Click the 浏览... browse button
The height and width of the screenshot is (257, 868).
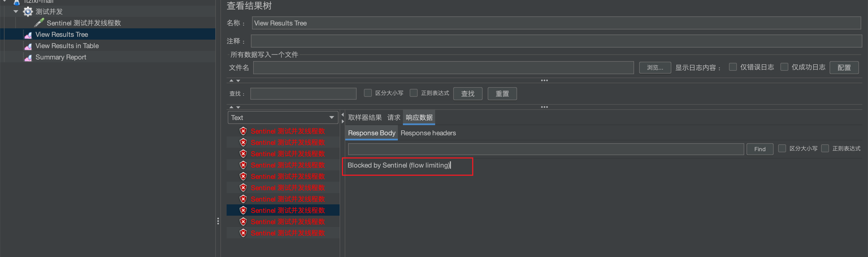point(655,68)
